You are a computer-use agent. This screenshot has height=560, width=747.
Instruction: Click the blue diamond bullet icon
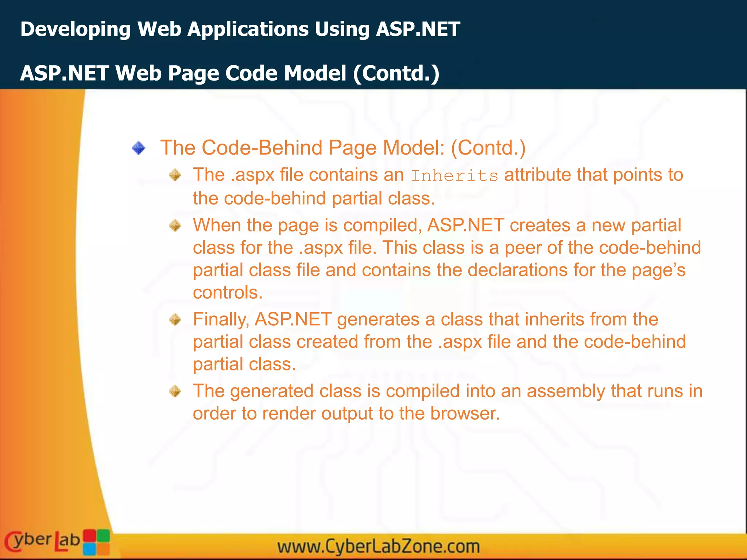[x=139, y=148]
